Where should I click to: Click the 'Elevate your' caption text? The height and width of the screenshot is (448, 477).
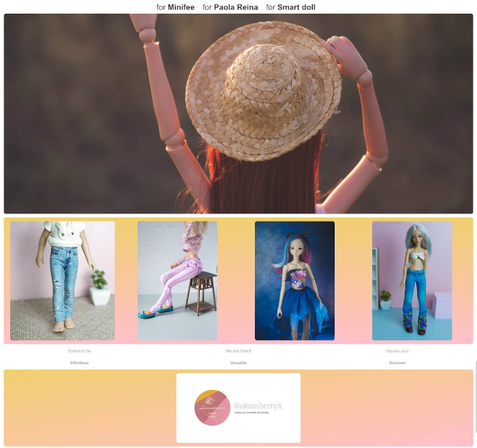point(397,351)
